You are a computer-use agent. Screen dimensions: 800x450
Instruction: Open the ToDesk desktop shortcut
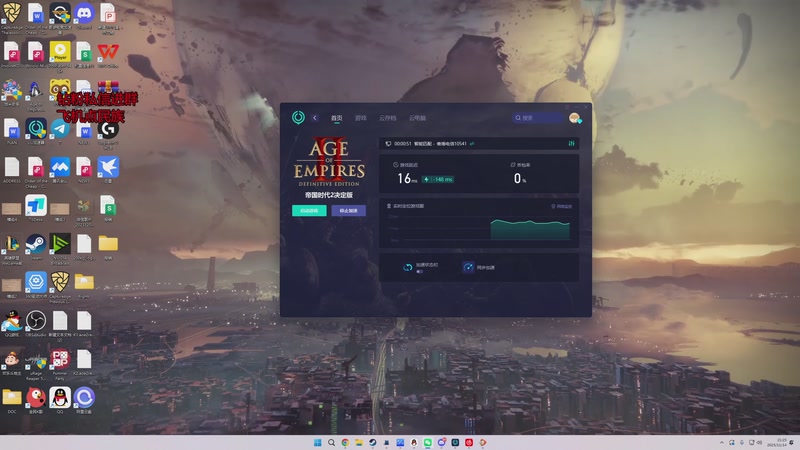pos(36,205)
